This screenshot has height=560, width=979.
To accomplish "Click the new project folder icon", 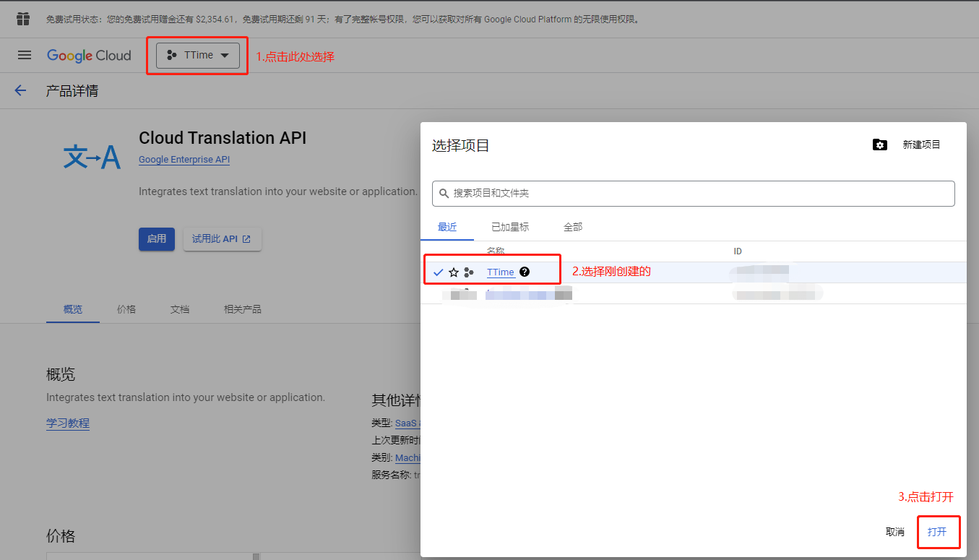I will pos(879,145).
